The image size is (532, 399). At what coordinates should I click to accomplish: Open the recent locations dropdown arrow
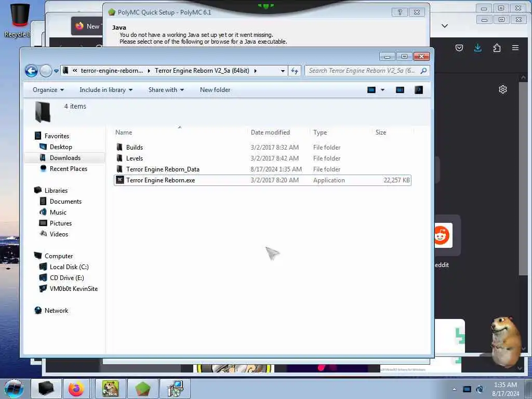56,71
